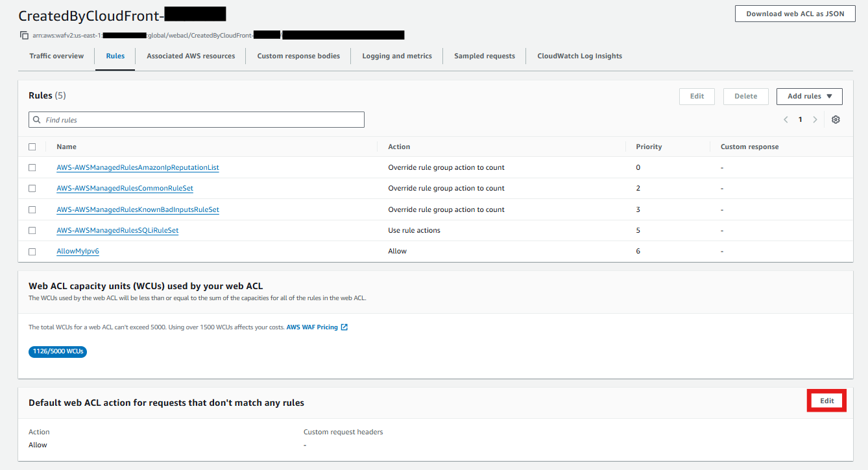Open the Traffic overview tab

56,56
